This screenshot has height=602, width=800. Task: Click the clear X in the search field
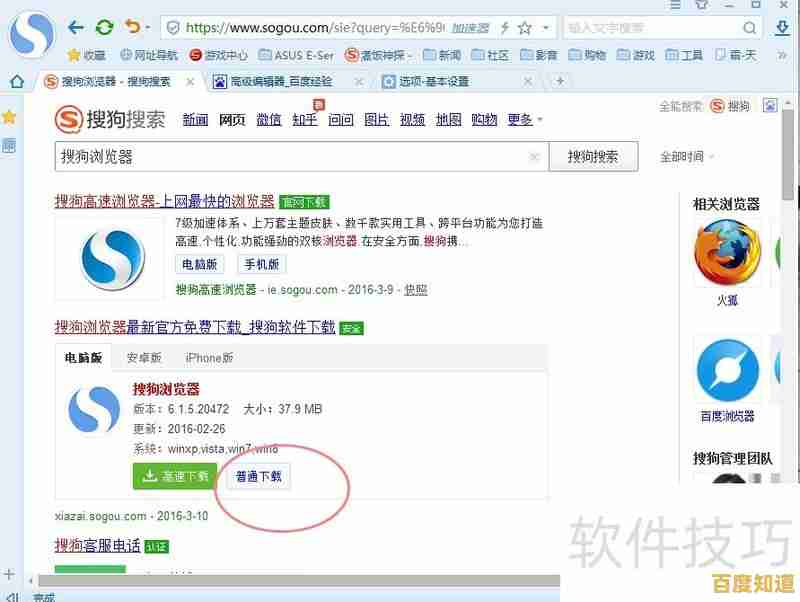tap(536, 156)
